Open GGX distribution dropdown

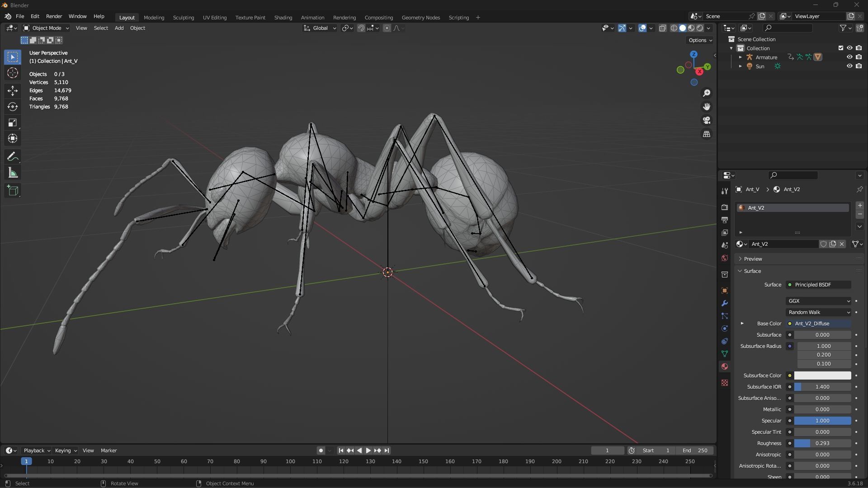(819, 301)
